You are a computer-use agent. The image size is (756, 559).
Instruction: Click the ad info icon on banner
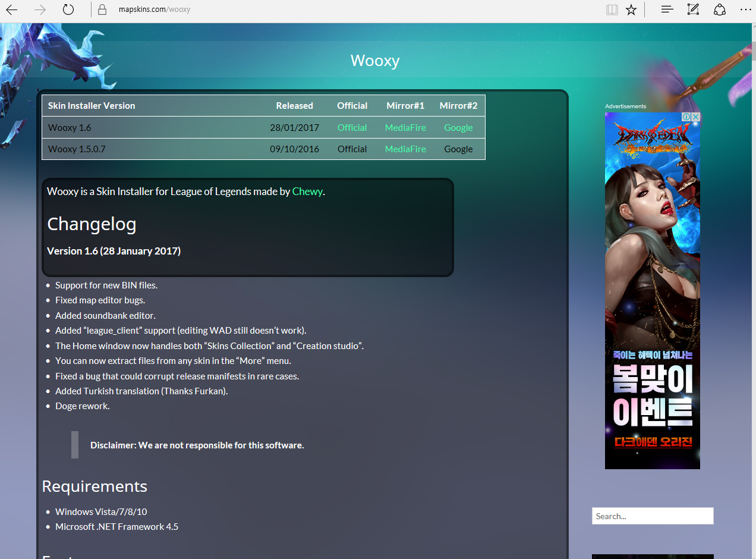point(686,117)
